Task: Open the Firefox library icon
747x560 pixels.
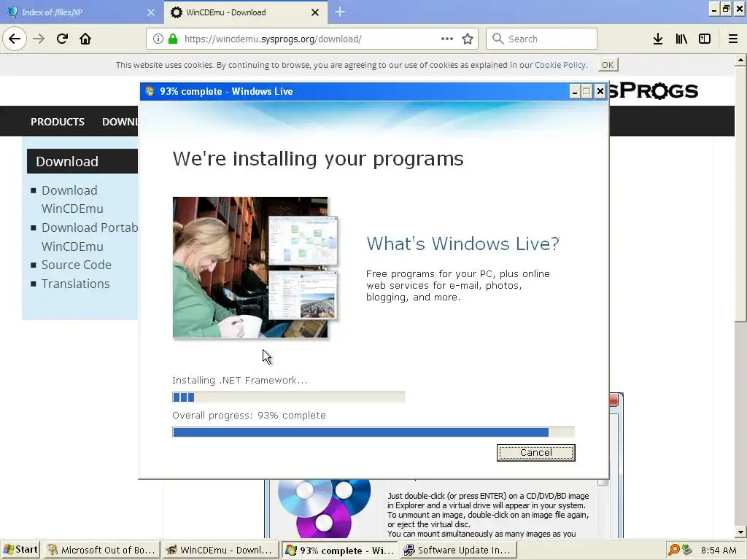Action: click(x=681, y=39)
